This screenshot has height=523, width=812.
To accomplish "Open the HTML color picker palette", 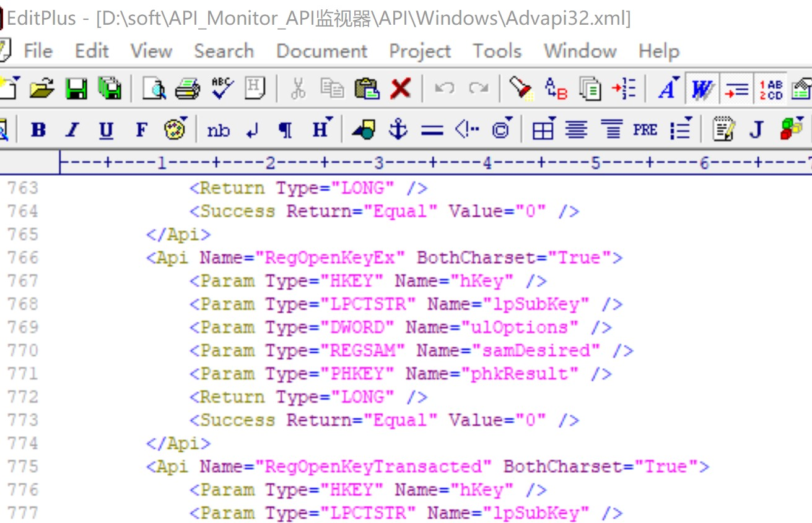I will pyautogui.click(x=173, y=129).
